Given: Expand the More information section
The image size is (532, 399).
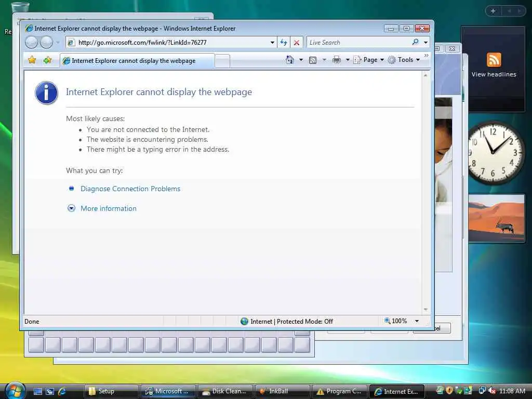Looking at the screenshot, I should click(x=71, y=208).
